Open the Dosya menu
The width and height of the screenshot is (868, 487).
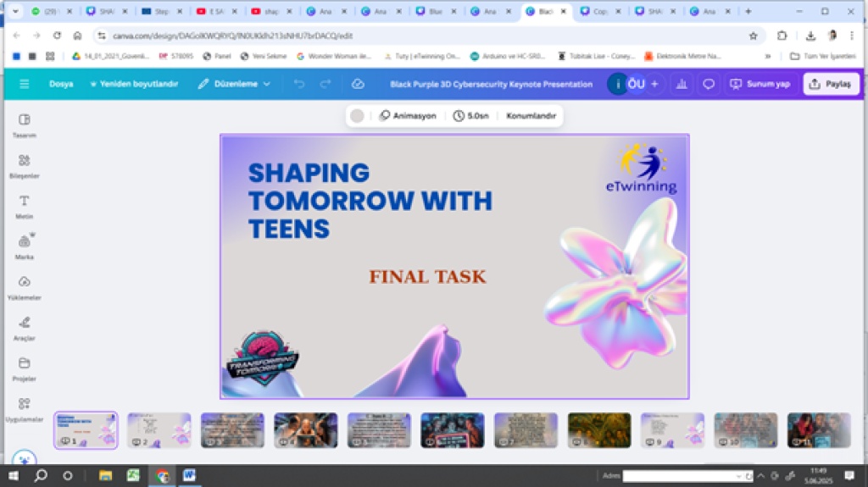61,84
